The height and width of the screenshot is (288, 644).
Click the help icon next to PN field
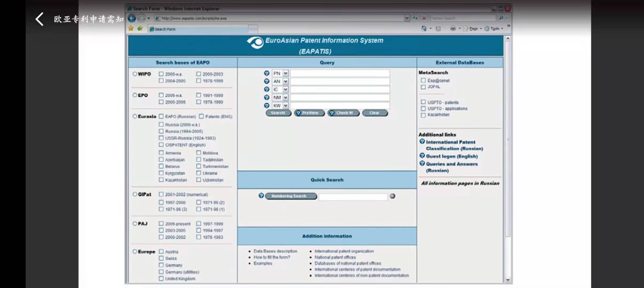pos(266,73)
